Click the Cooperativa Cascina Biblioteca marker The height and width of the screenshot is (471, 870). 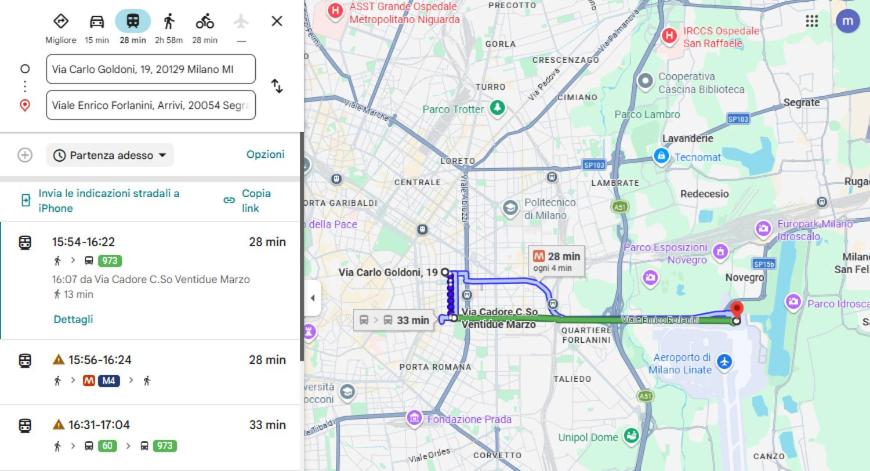[645, 82]
